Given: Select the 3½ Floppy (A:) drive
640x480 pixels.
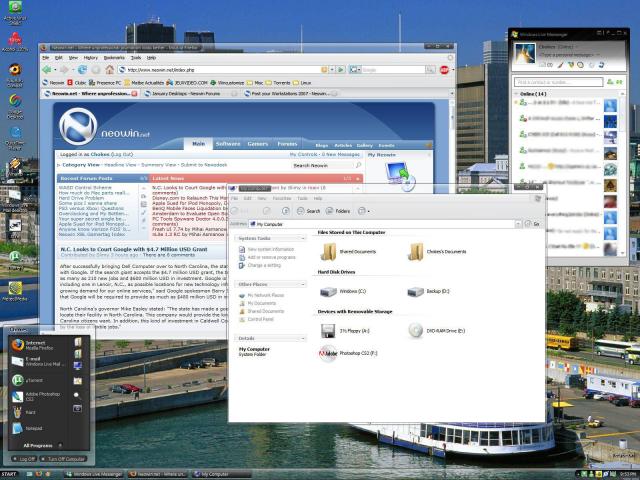Looking at the screenshot, I should pos(345,331).
